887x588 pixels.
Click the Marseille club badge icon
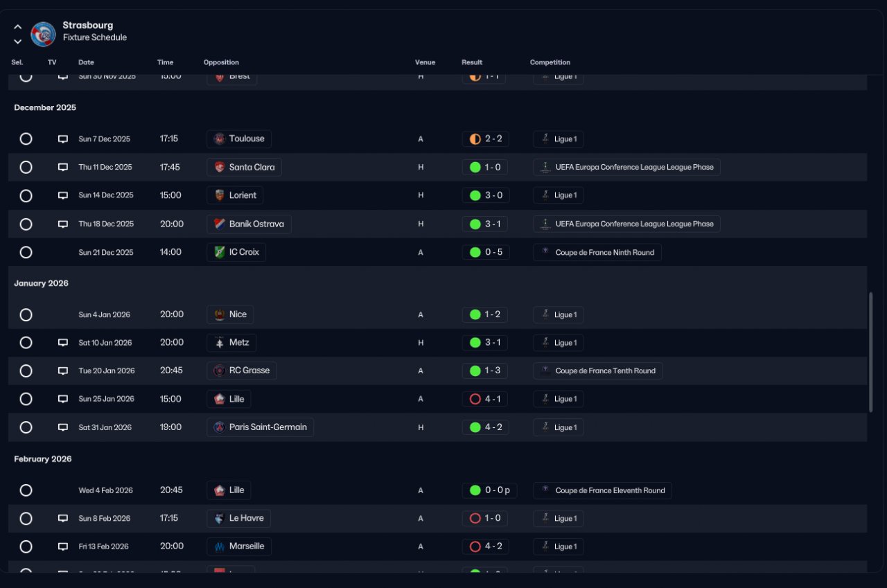click(x=220, y=546)
